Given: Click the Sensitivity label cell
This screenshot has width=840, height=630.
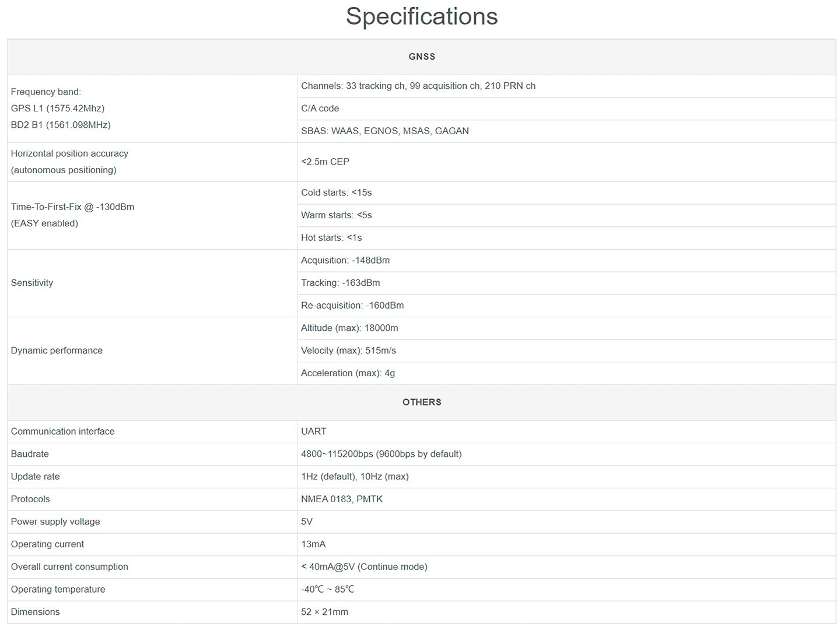Looking at the screenshot, I should (152, 283).
